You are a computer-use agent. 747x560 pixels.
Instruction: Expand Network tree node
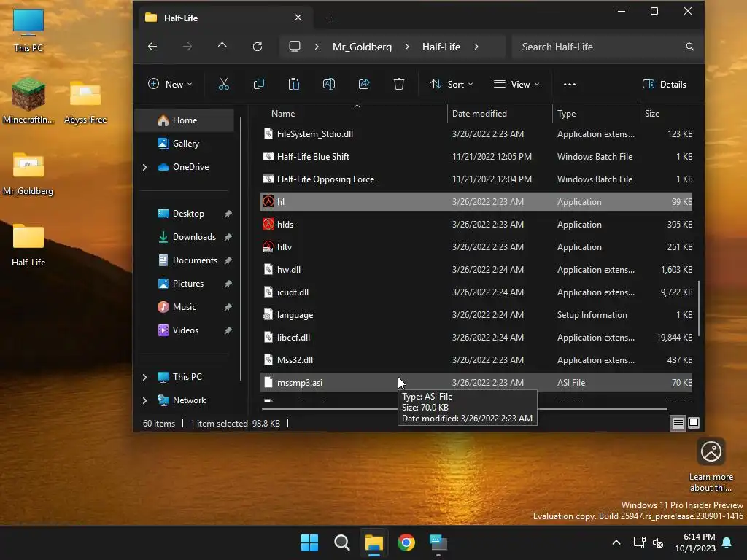click(x=145, y=400)
